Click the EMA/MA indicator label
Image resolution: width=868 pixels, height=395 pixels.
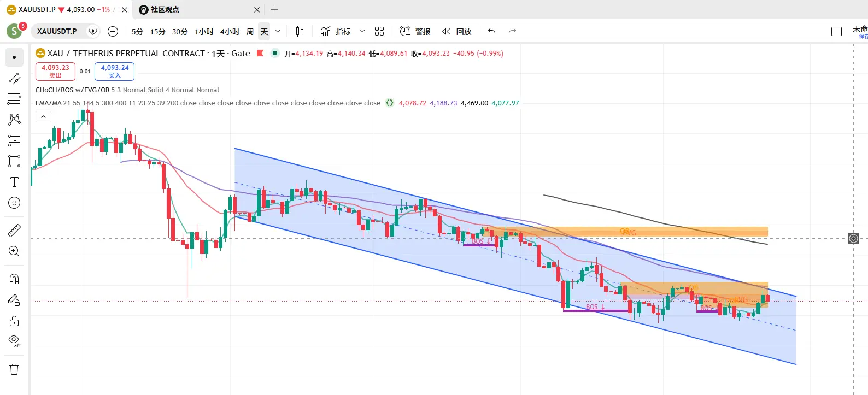(x=48, y=103)
